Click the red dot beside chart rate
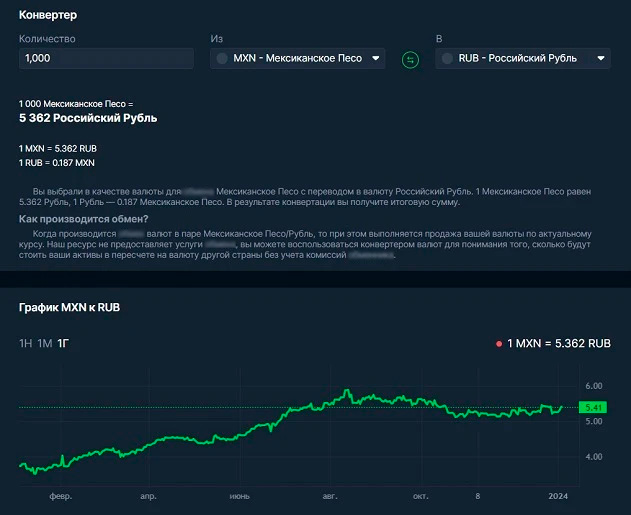Screen dimensions: 631x515 499,343
